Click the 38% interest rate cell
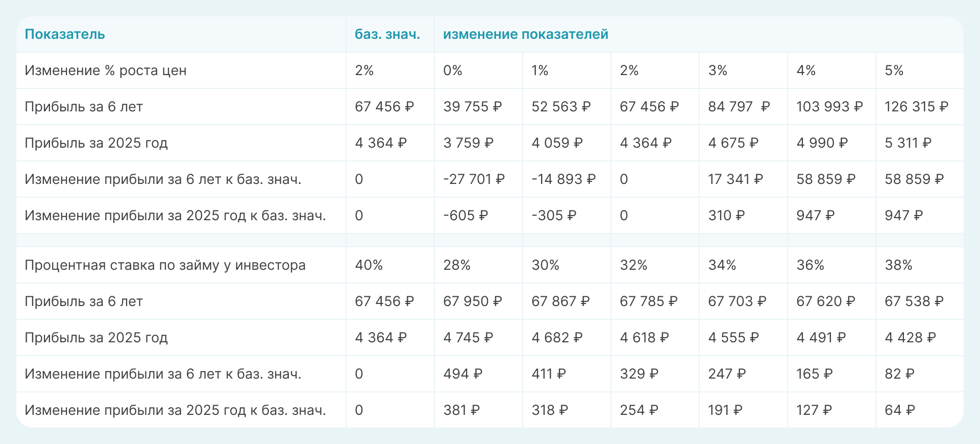 click(x=898, y=265)
